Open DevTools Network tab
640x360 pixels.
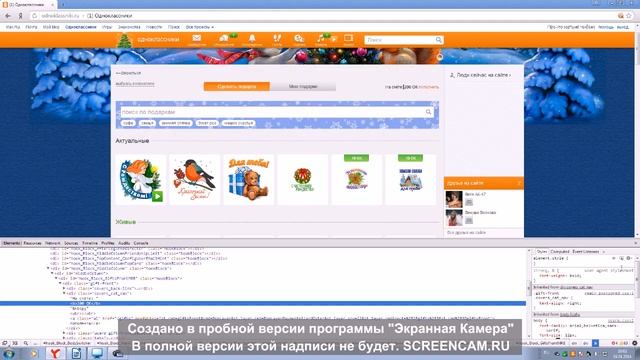pyautogui.click(x=52, y=243)
